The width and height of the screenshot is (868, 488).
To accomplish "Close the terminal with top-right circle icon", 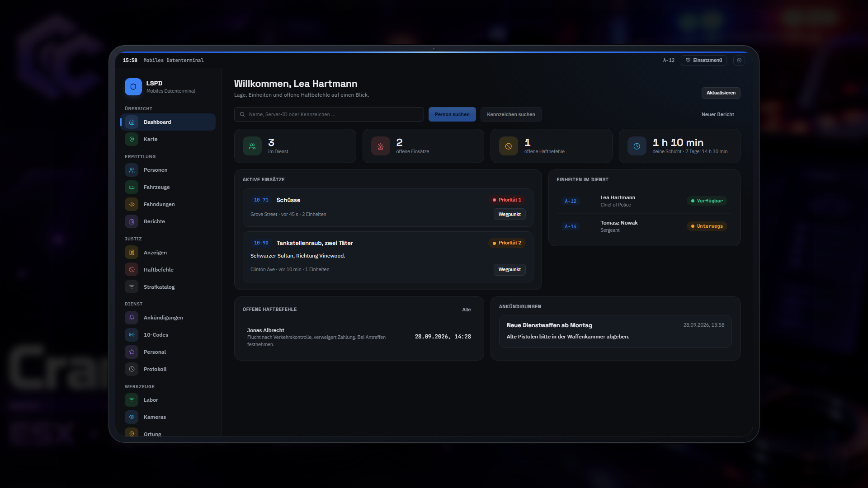I will point(739,60).
